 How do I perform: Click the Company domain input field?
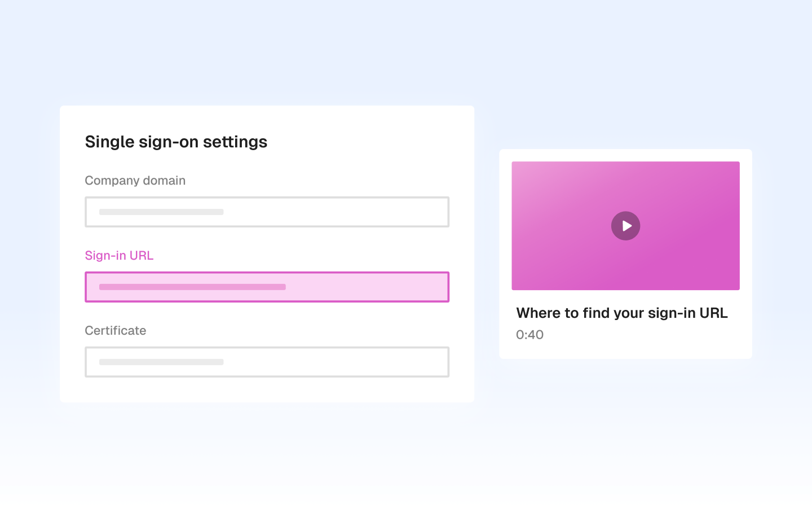click(267, 212)
